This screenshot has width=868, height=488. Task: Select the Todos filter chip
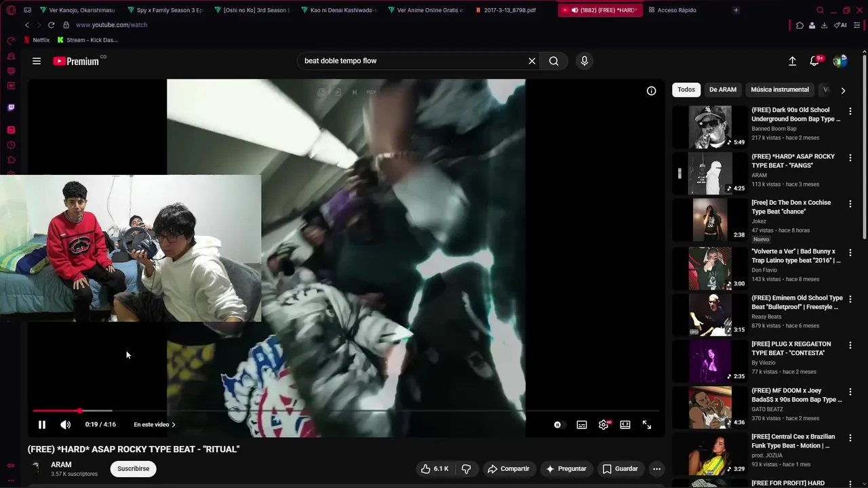686,89
